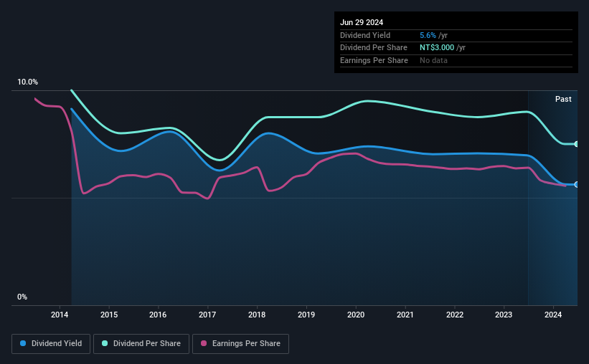Click the NT$3.000 dividend per share value
589x364 pixels.
(x=437, y=48)
